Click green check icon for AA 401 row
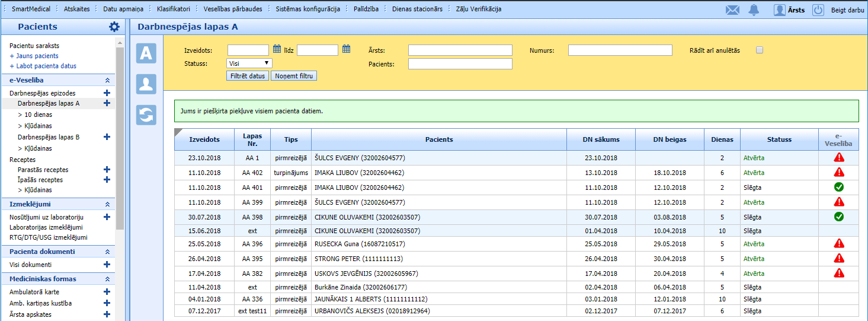The height and width of the screenshot is (321, 868). pos(838,187)
